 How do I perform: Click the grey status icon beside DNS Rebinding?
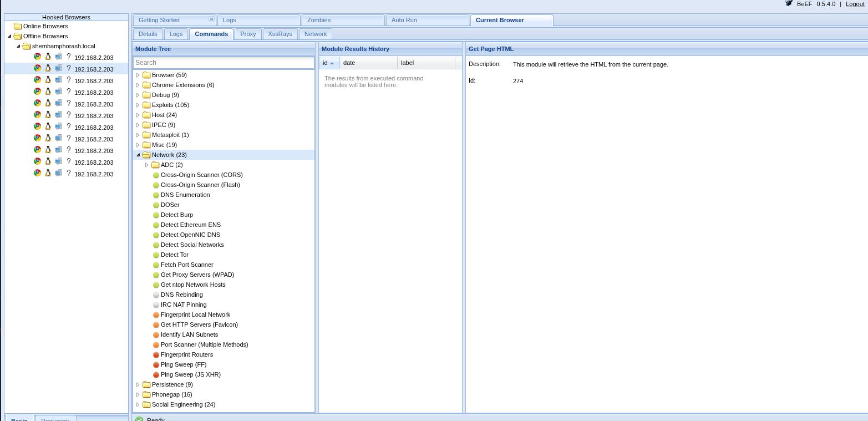pos(156,295)
